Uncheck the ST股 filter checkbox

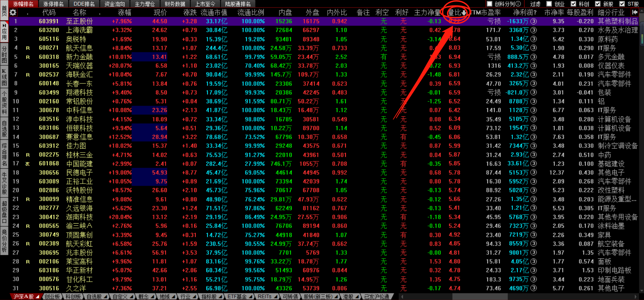tap(622, 4)
